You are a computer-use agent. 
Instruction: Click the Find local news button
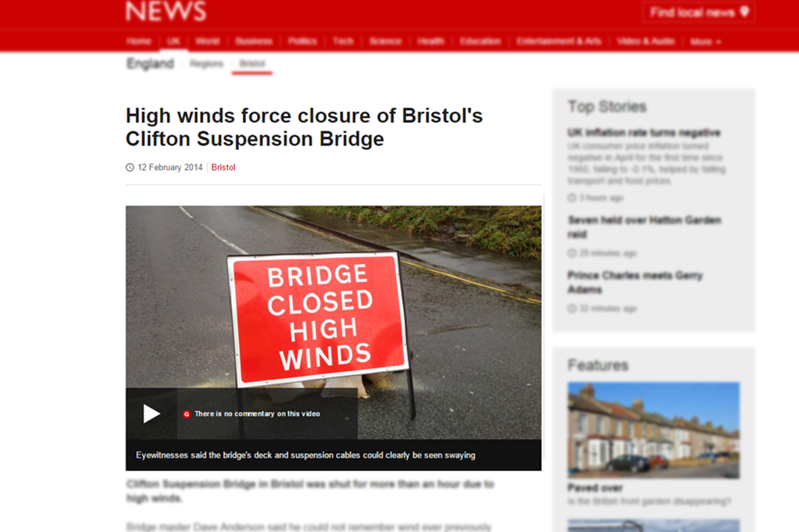699,12
